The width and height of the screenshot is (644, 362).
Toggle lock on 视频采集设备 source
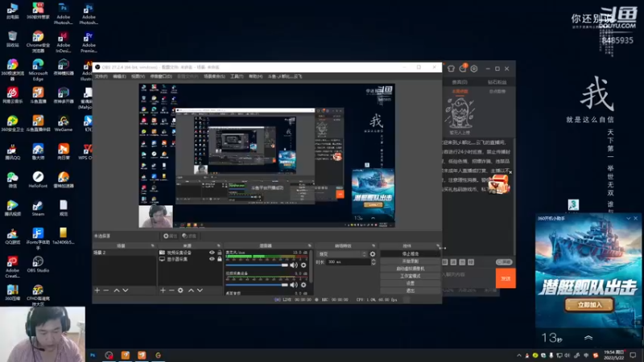point(219,253)
